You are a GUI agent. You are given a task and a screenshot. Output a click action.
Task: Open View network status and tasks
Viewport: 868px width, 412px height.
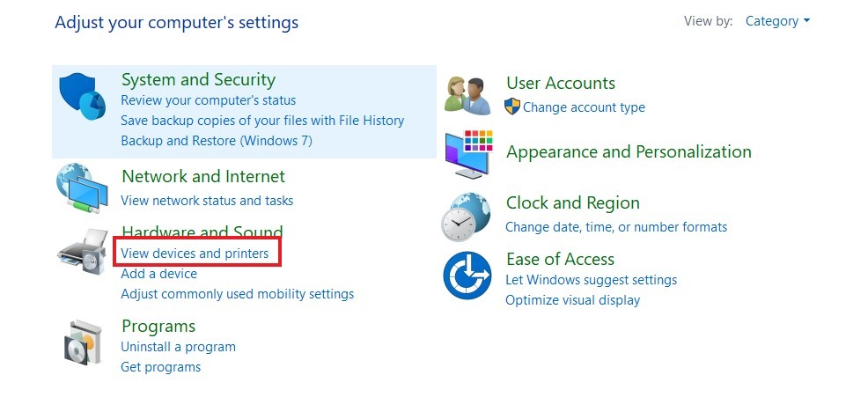click(x=207, y=201)
